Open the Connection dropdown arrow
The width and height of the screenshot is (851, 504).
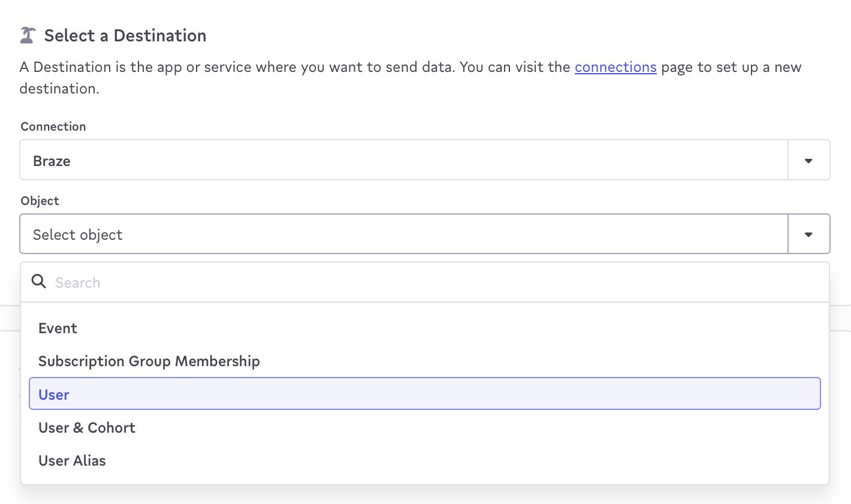(808, 161)
